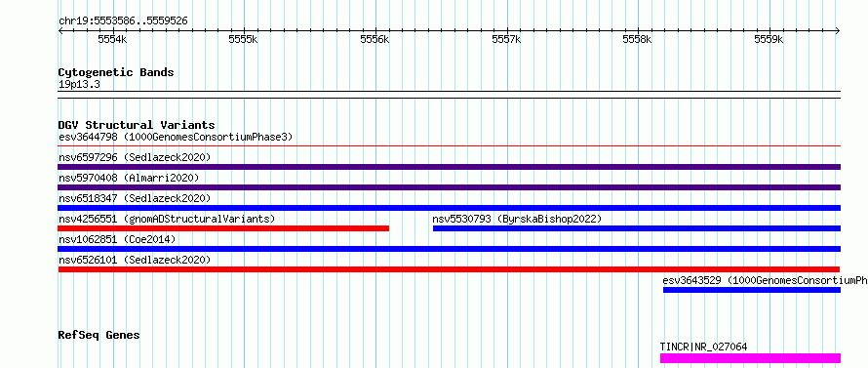868x368 pixels.
Task: Open the nsv5530793 (ByrskaBishop2022) label
Action: (x=517, y=219)
